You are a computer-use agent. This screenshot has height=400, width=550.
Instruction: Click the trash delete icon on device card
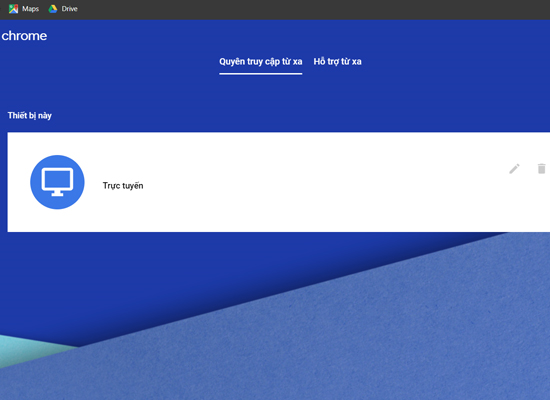pyautogui.click(x=542, y=169)
